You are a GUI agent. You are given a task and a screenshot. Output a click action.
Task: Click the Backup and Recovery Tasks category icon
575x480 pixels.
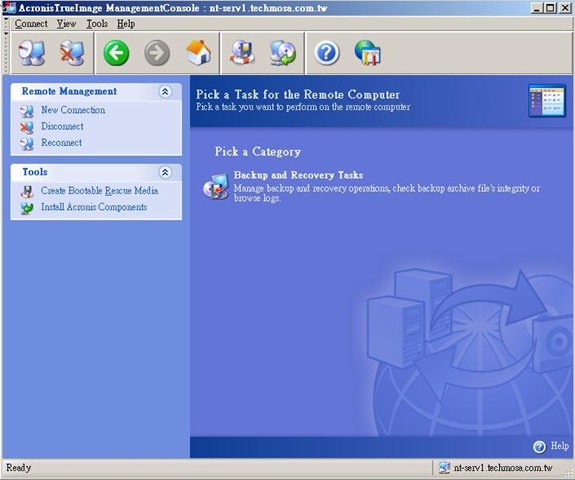click(x=216, y=186)
